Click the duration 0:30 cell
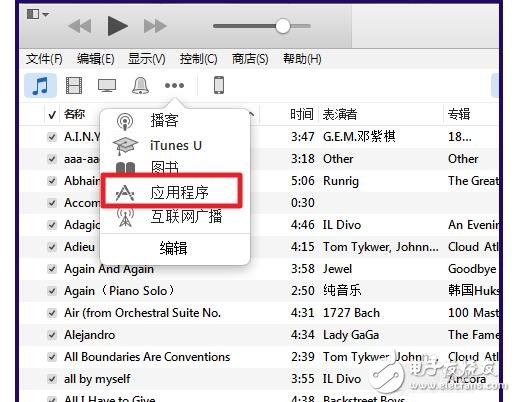Screen dimensions: 516x402 [303, 203]
